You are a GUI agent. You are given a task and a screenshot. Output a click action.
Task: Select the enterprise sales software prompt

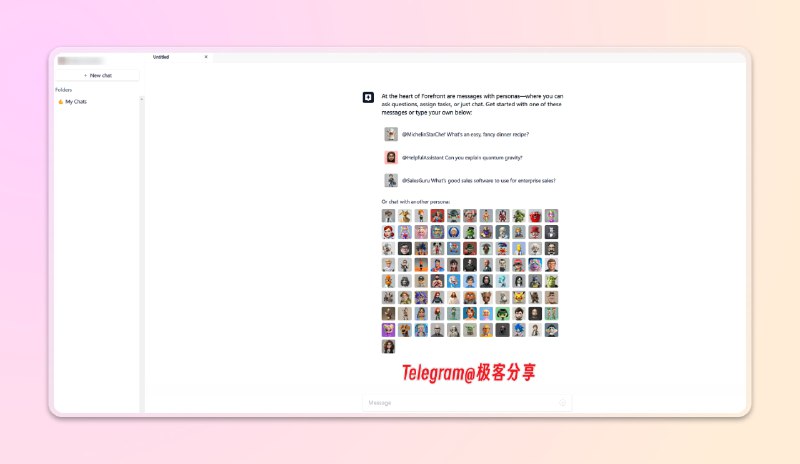point(479,181)
